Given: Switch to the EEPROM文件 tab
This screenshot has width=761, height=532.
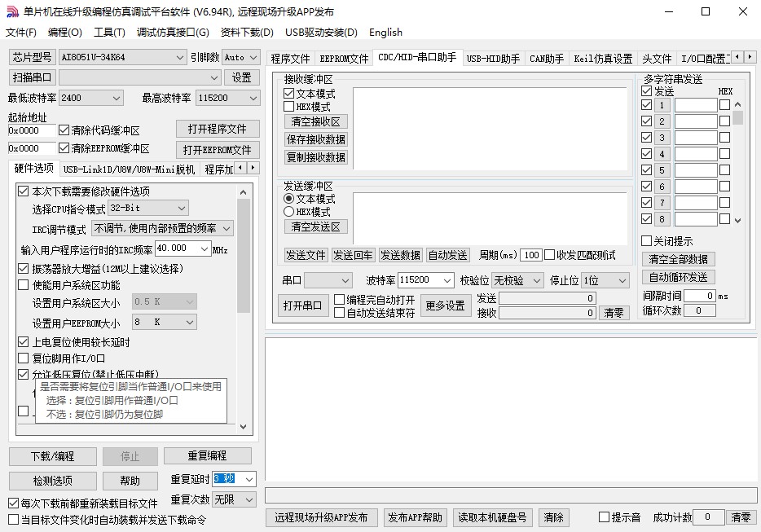Looking at the screenshot, I should tap(344, 59).
